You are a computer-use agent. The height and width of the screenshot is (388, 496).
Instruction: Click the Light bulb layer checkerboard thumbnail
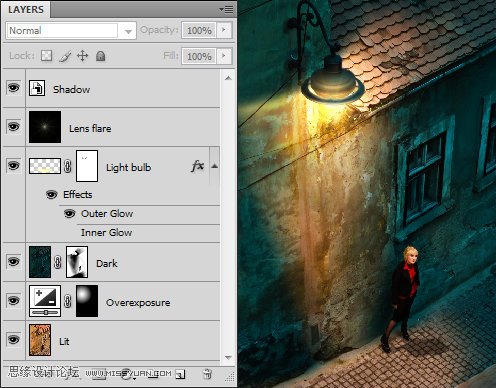45,166
